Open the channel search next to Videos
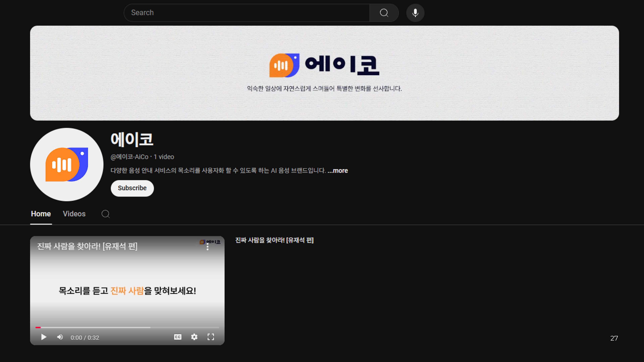This screenshot has width=644, height=362. [106, 214]
